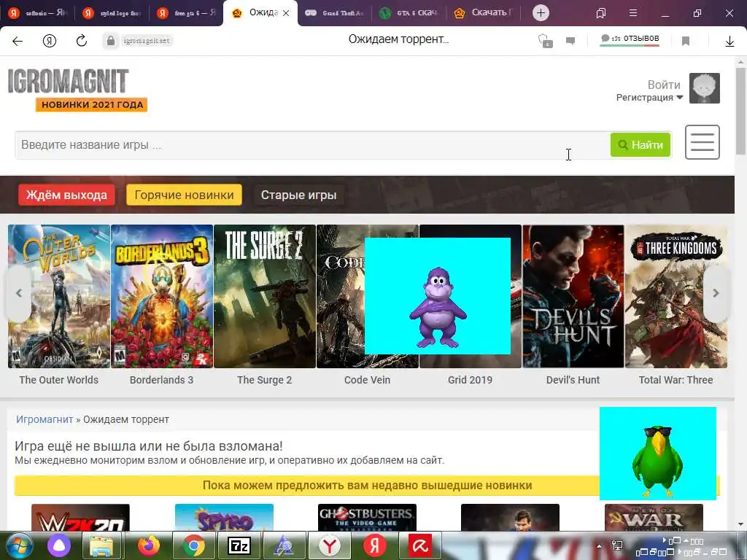The height and width of the screenshot is (560, 747).
Task: Launch Firefox from the taskbar
Action: [x=149, y=545]
